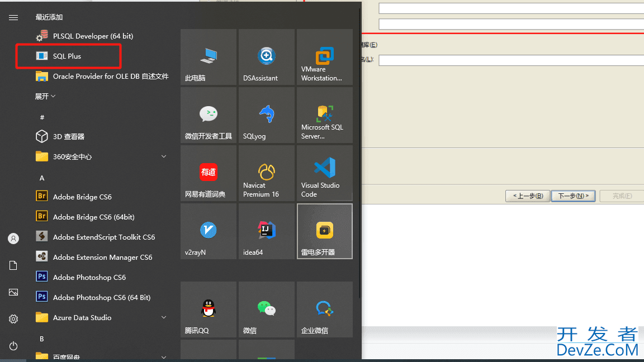Launch SQLyog tile

pyautogui.click(x=267, y=115)
